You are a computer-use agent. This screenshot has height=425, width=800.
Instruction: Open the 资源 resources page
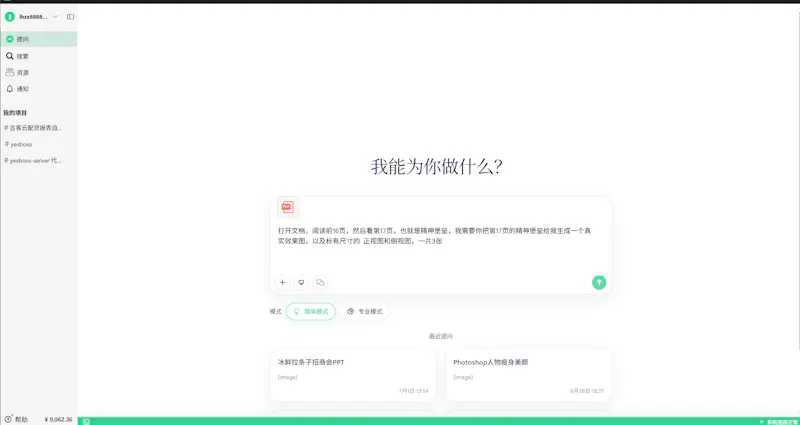39,72
